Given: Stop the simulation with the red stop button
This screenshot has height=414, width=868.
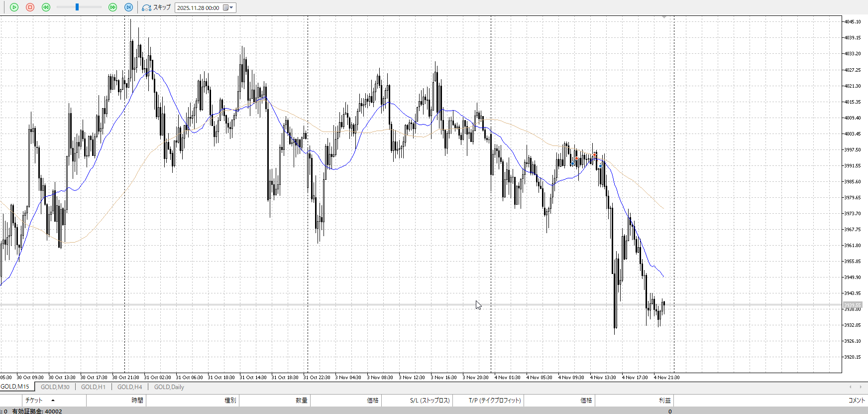Looking at the screenshot, I should coord(30,7).
